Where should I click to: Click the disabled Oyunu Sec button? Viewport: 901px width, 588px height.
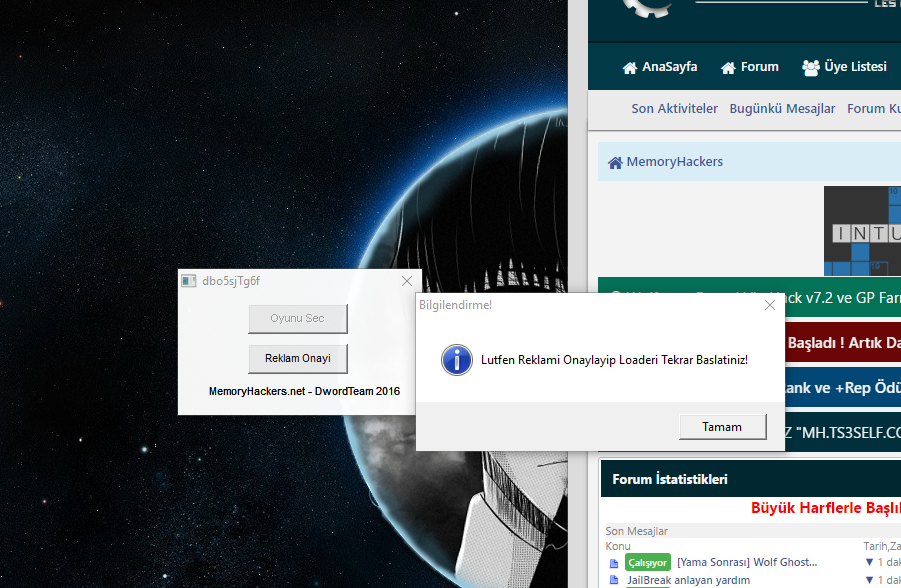(x=298, y=318)
